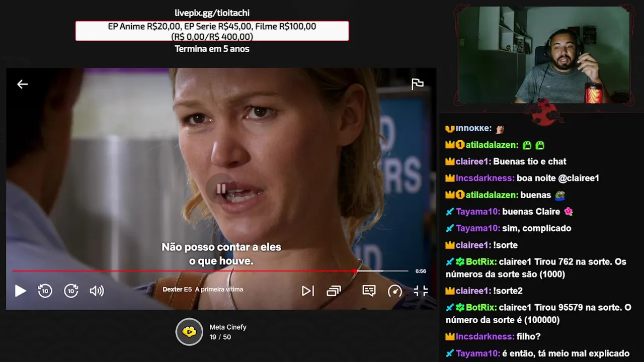Click atiladalazen's "buenas" frog emote

[560, 195]
